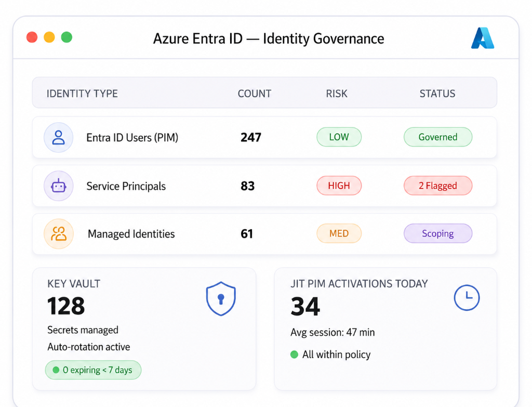Image resolution: width=532 pixels, height=407 pixels.
Task: Click the Auto-rotation active text
Action: point(88,347)
